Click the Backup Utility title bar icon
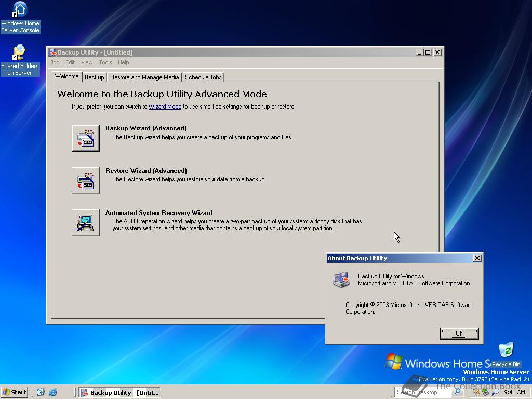 (54, 52)
